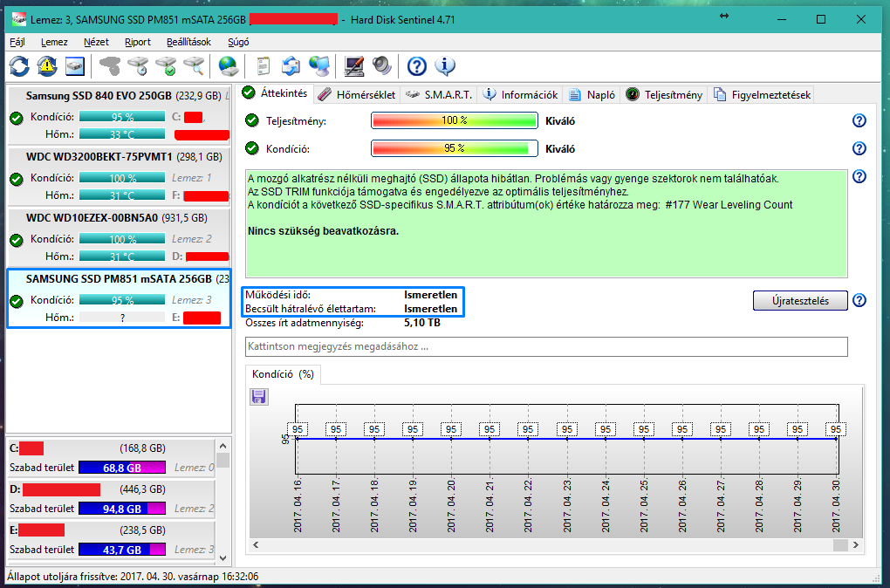Click the monitor with screwdriver settings icon
890x588 pixels.
click(354, 66)
